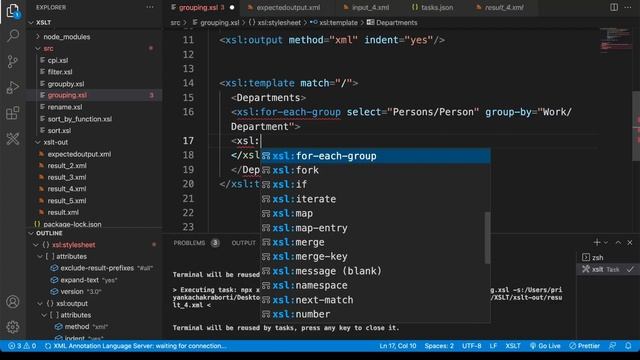Click the Go Live status bar button
Viewport: 640px width, 360px height.
tap(544, 346)
